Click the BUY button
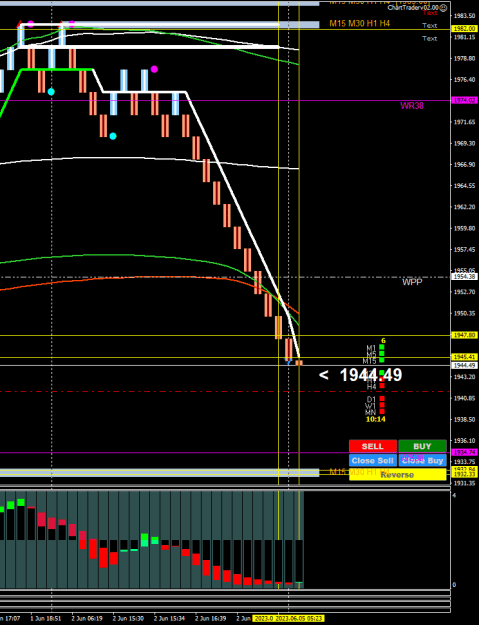Viewport: 479px width, 625px height. point(422,446)
